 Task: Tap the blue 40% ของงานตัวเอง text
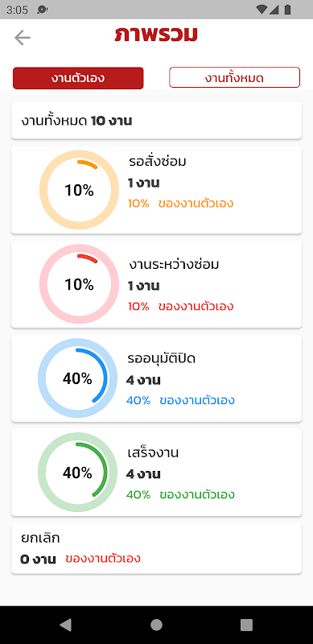click(x=180, y=400)
